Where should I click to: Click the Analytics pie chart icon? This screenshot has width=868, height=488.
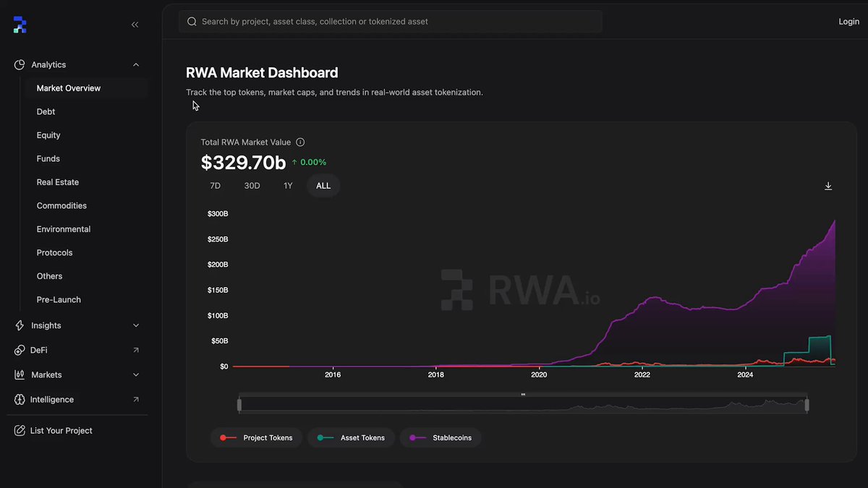click(19, 64)
